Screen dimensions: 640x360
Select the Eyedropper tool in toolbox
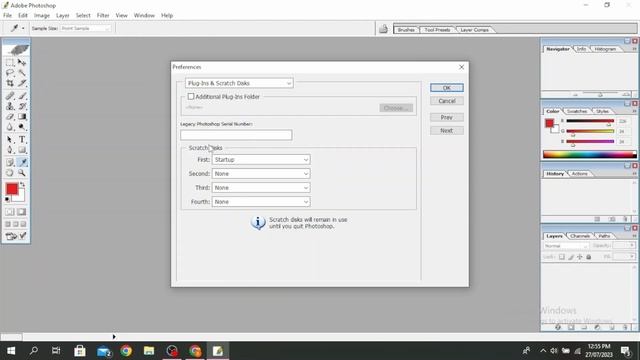[x=22, y=162]
